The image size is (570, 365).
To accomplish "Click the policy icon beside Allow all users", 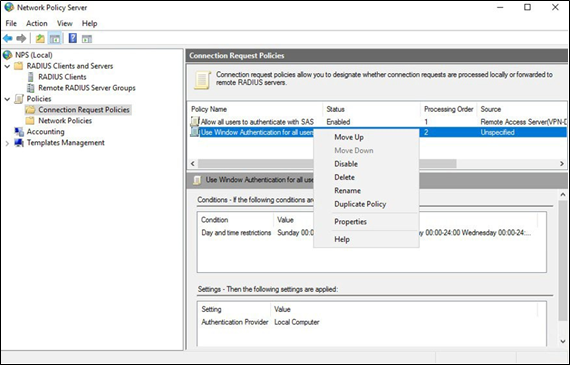I will (x=195, y=121).
